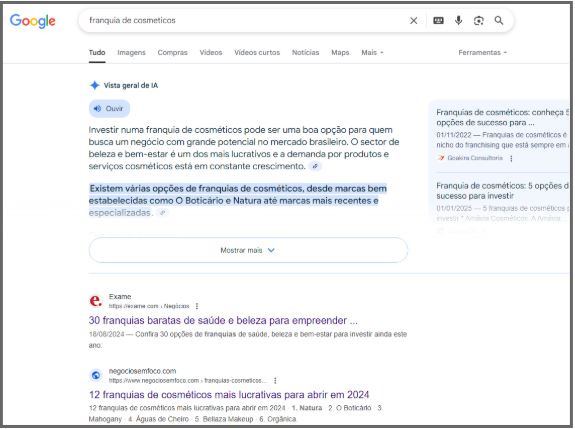Viewport: 575px width, 429px height.
Task: Switch to the Vídeos tab
Action: (211, 52)
